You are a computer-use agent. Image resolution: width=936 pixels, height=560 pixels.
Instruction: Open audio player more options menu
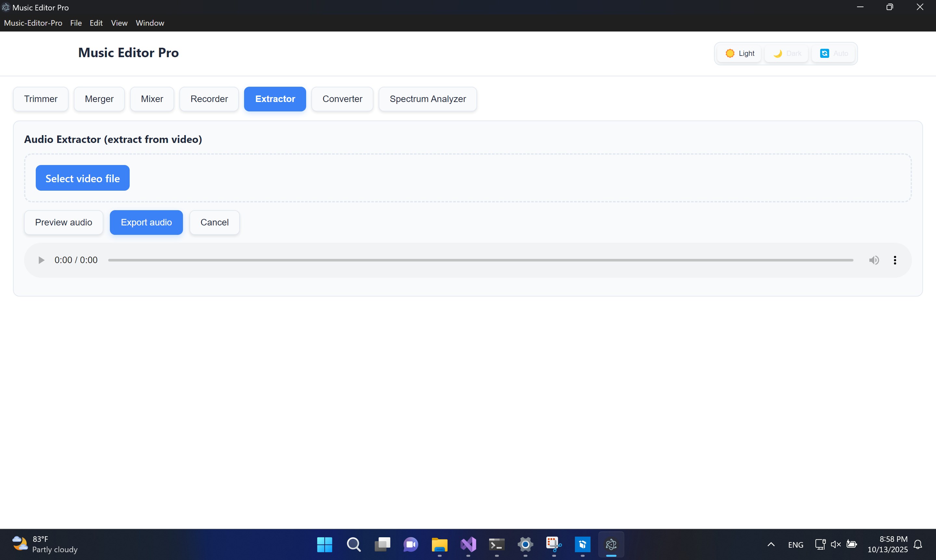pyautogui.click(x=895, y=260)
